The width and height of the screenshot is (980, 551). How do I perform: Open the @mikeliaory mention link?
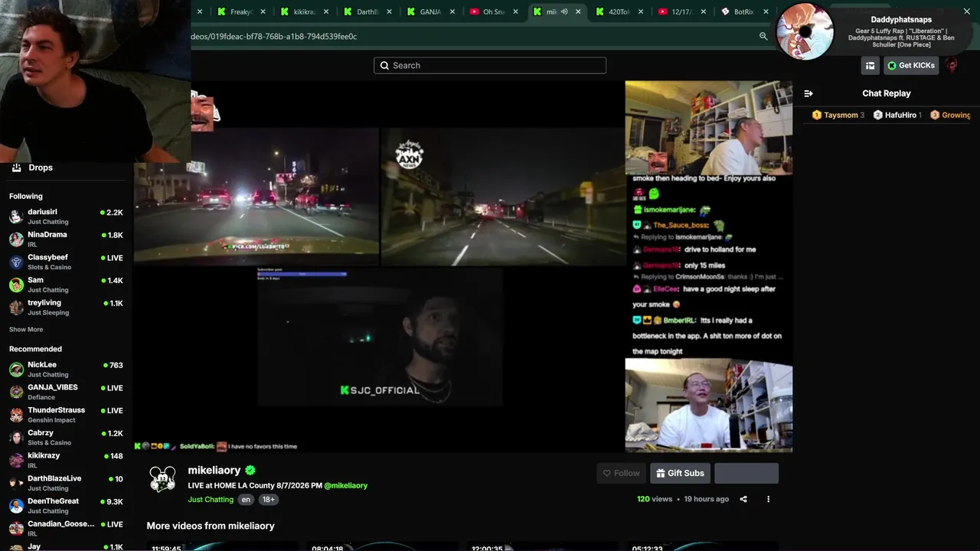(x=346, y=485)
